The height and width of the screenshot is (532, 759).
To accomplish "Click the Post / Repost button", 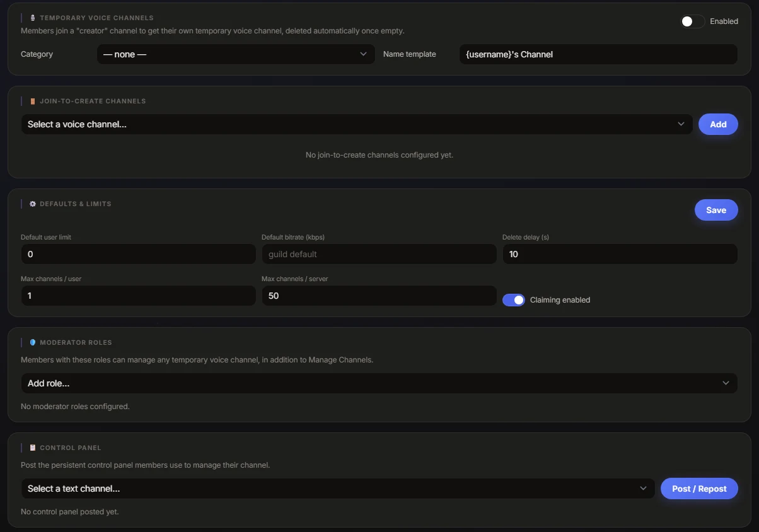I will (x=699, y=489).
